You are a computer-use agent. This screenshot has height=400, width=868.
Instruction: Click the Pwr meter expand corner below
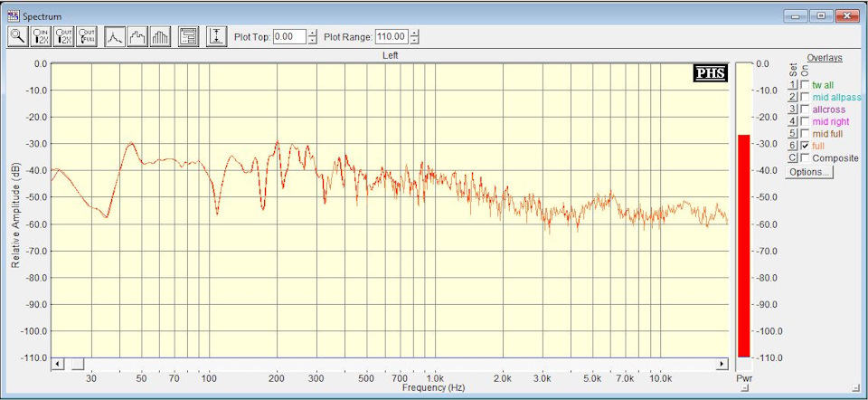(x=745, y=389)
